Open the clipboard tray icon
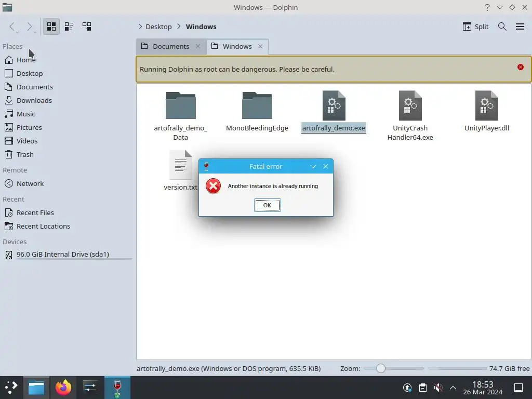This screenshot has height=399, width=532. pos(423,388)
